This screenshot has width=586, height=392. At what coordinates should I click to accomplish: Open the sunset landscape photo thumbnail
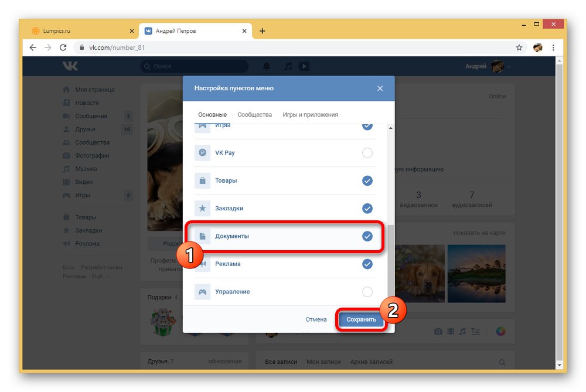coord(476,274)
